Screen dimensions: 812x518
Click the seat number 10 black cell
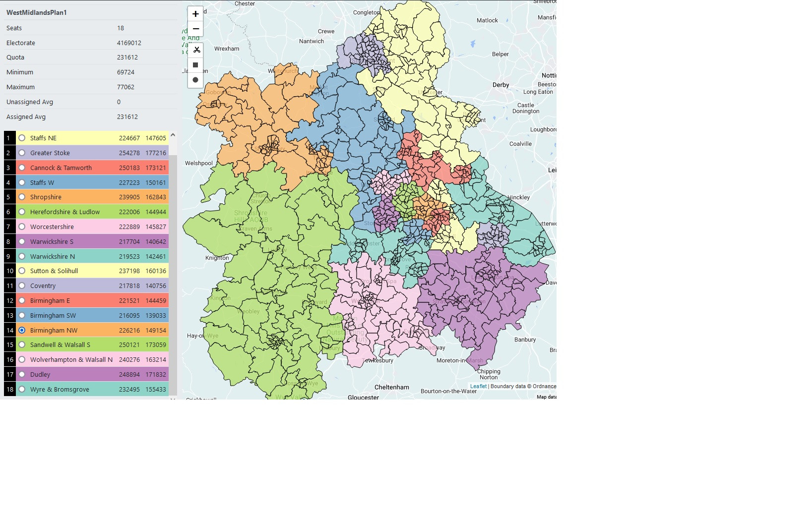[x=10, y=271]
